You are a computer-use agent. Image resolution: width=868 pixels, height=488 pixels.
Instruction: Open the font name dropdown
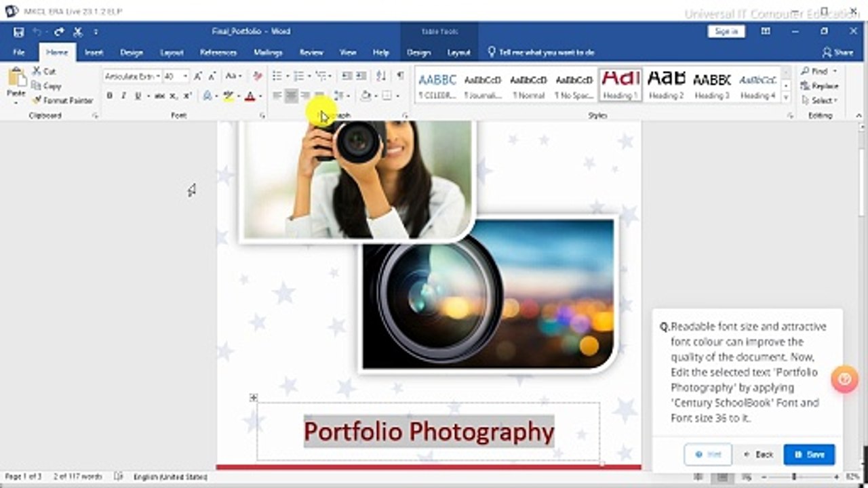tap(157, 77)
